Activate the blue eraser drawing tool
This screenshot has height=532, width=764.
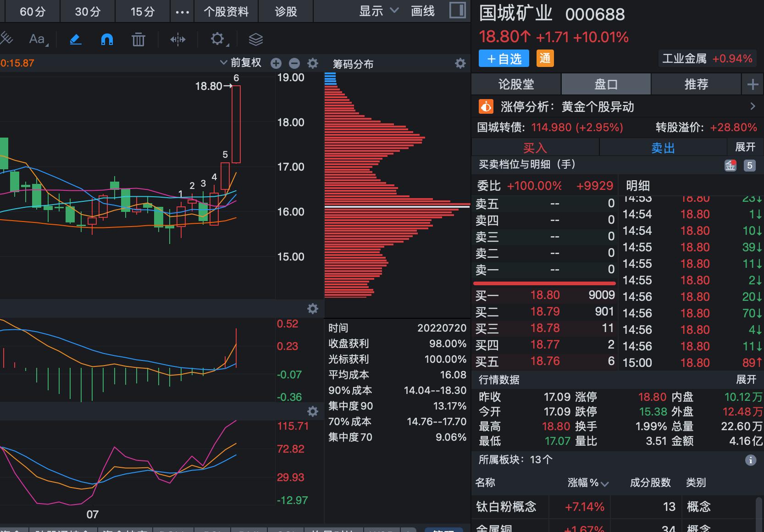[x=76, y=39]
